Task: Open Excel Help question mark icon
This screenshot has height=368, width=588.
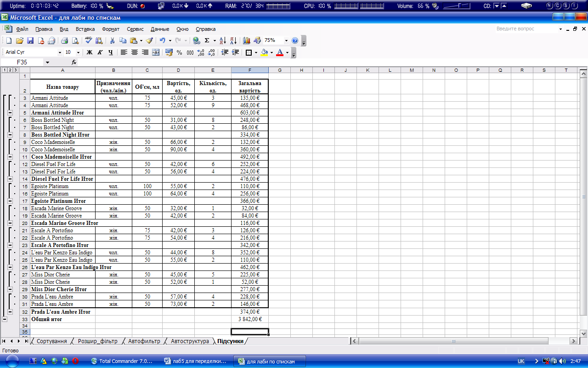Action: pyautogui.click(x=295, y=40)
